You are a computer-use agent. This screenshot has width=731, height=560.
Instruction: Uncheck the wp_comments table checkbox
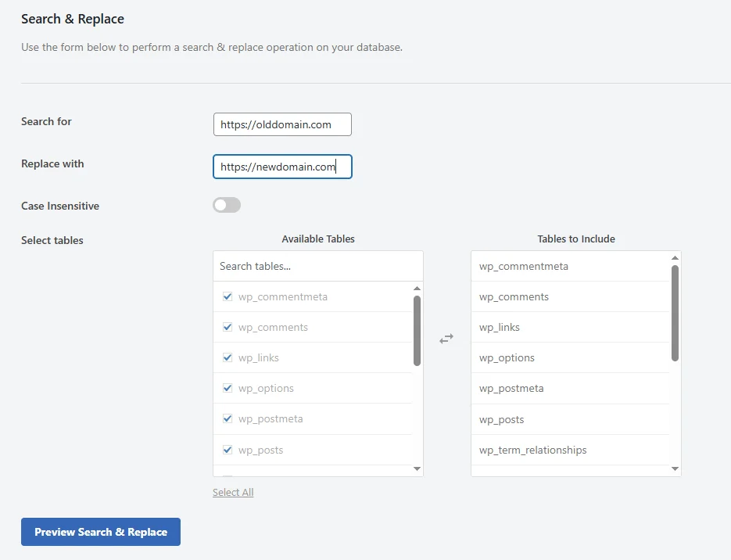pos(227,327)
